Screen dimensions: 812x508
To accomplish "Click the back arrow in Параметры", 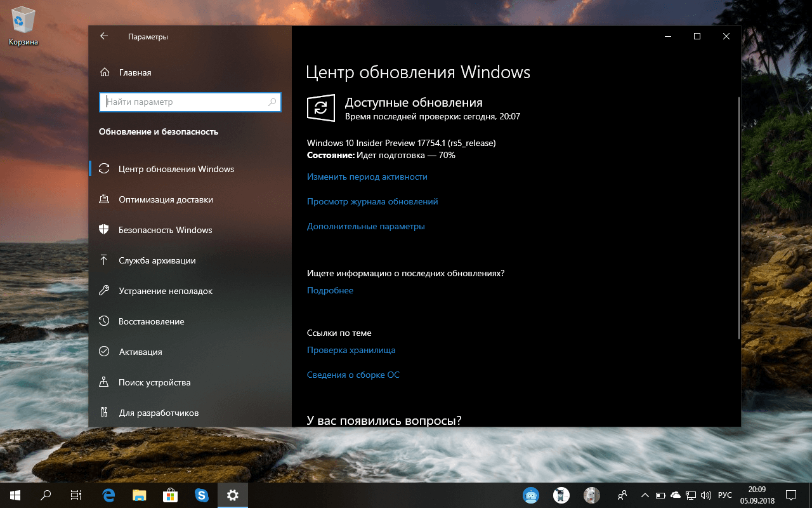I will [103, 36].
